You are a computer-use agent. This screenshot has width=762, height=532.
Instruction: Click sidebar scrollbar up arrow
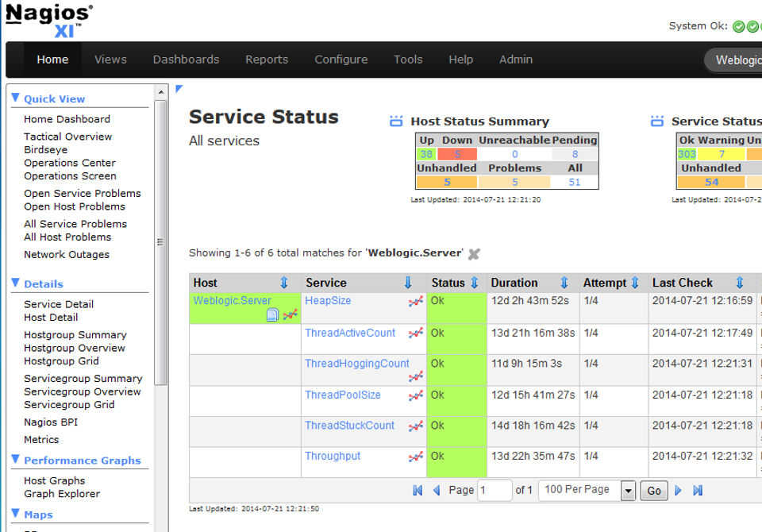161,92
